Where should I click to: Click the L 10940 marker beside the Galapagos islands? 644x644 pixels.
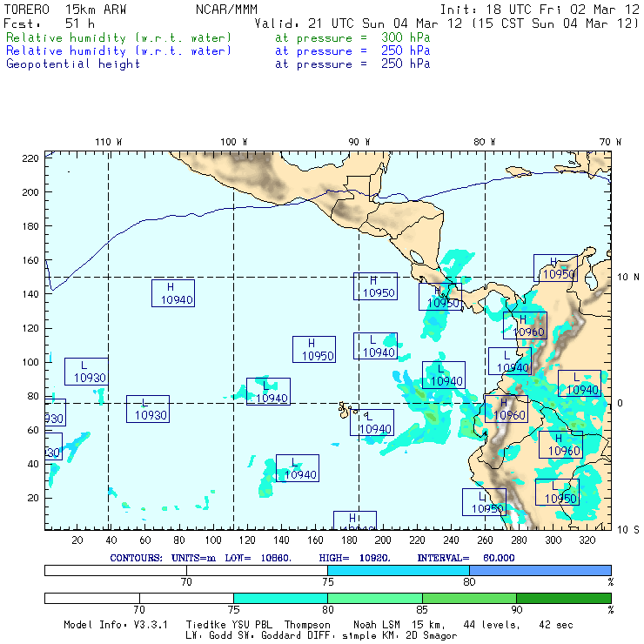(x=372, y=423)
